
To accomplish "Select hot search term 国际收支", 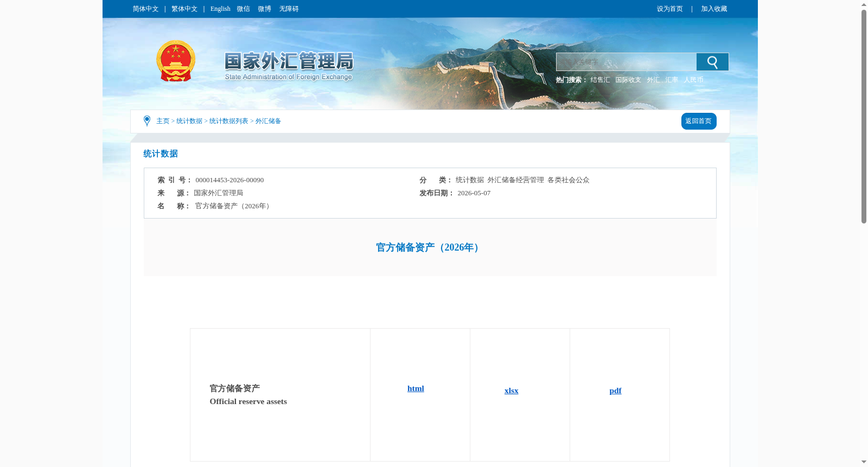I will click(x=628, y=80).
